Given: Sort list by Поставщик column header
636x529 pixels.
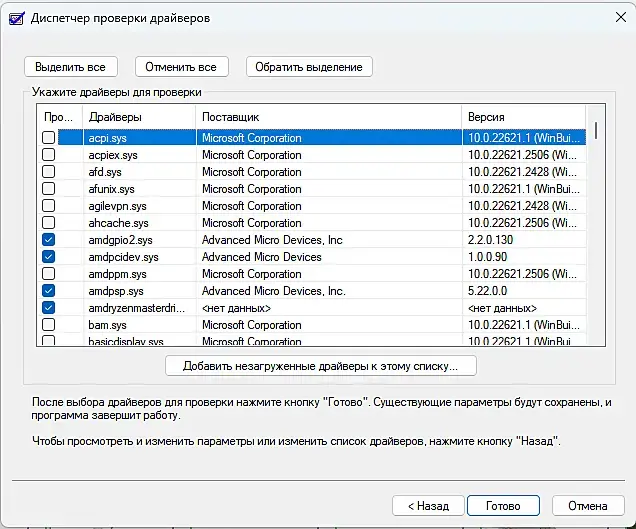Looking at the screenshot, I should (327, 117).
